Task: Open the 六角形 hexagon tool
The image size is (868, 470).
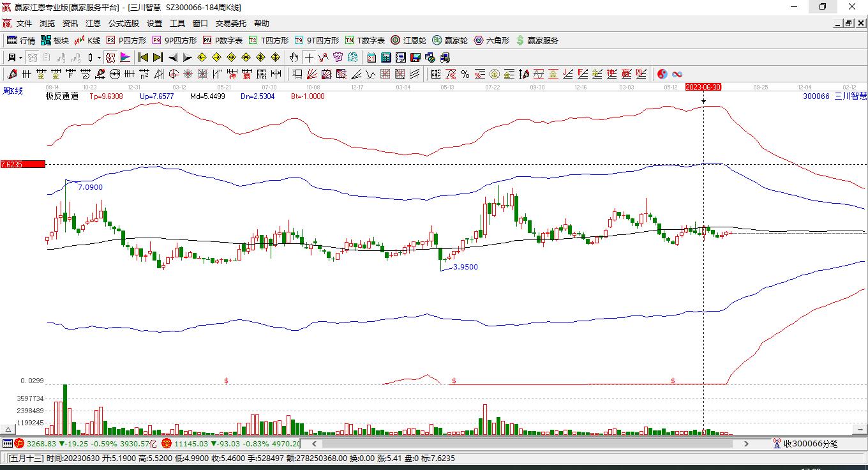Action: (x=491, y=40)
